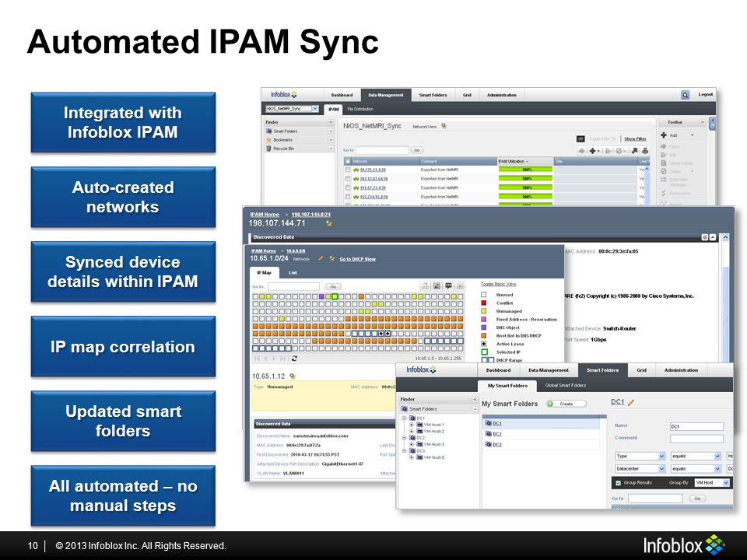Open the DC3 link in smart folder list
747x560 pixels.
[497, 444]
